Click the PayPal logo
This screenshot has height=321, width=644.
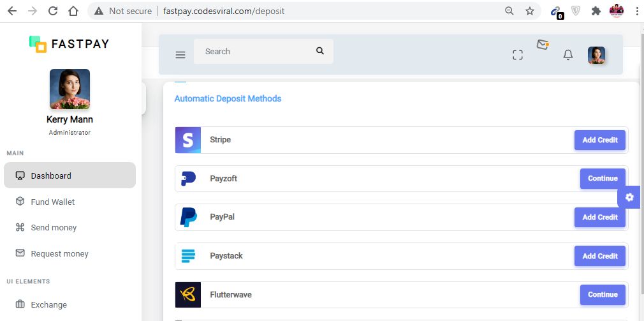pos(188,217)
